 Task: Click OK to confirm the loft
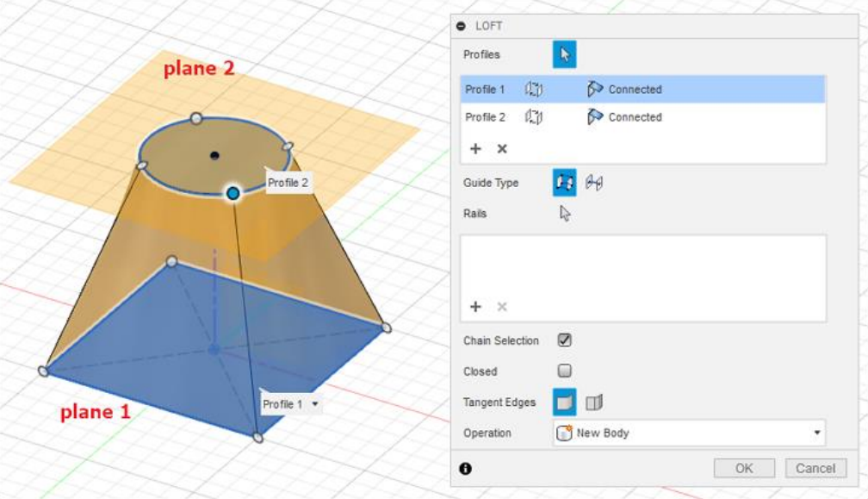coord(744,468)
